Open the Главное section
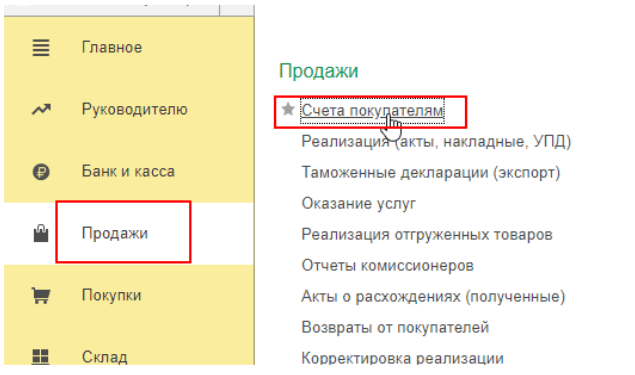 (x=112, y=48)
